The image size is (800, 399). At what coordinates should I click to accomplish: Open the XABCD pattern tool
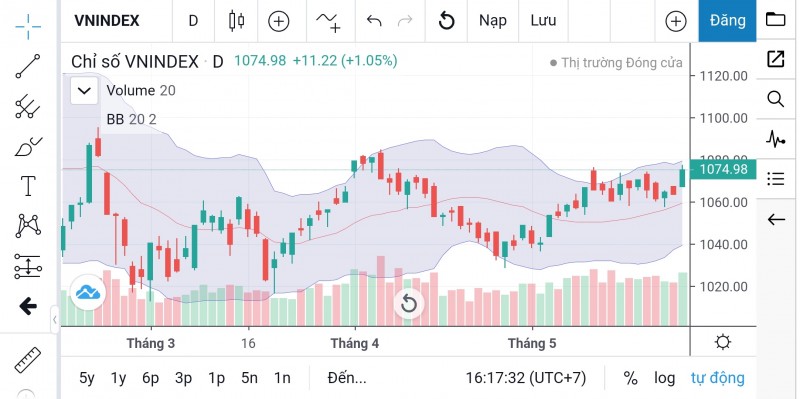click(28, 226)
